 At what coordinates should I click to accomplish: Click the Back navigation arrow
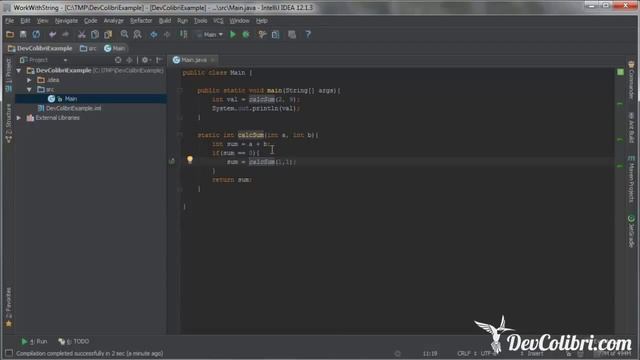click(153, 35)
